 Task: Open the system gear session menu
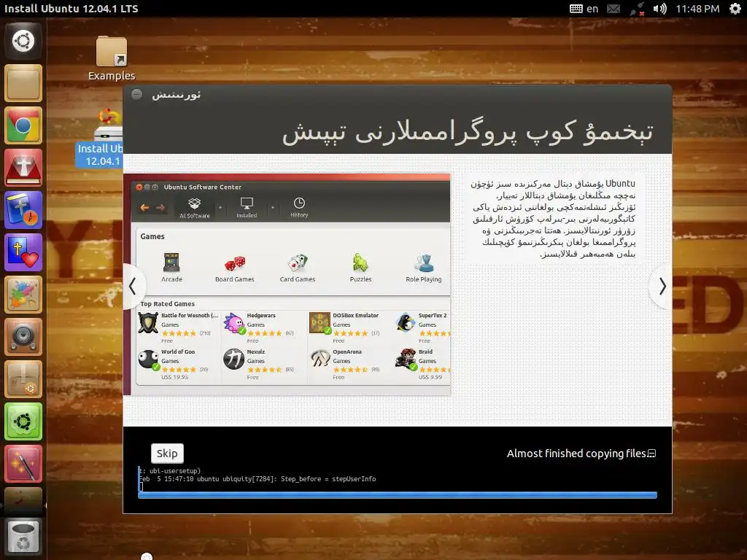tap(735, 9)
